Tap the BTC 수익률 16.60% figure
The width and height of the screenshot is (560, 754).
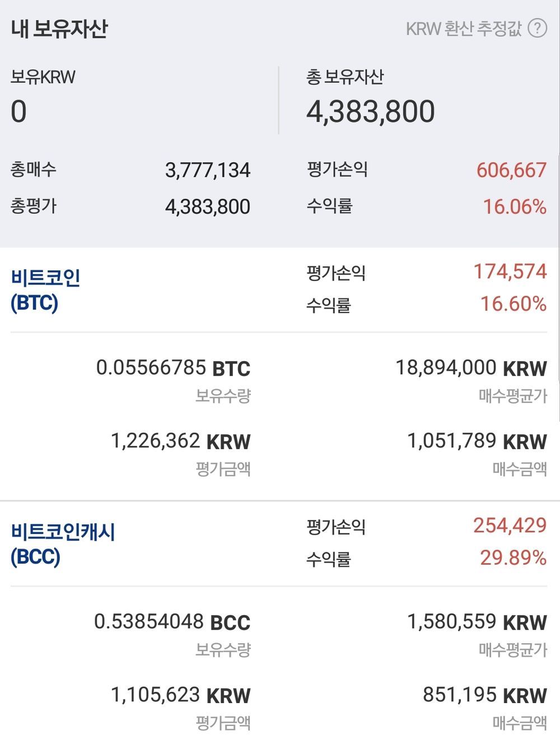(x=514, y=304)
